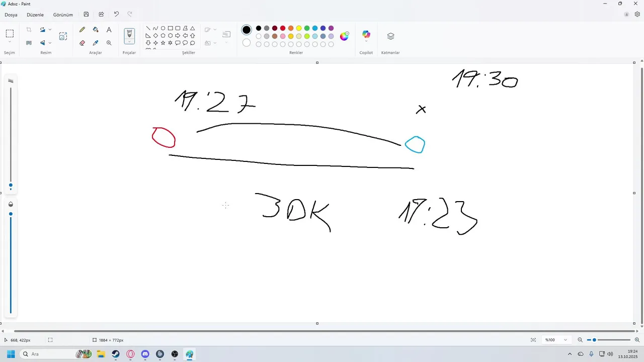
Task: Open the %100 zoom level dropdown
Action: pos(557,340)
